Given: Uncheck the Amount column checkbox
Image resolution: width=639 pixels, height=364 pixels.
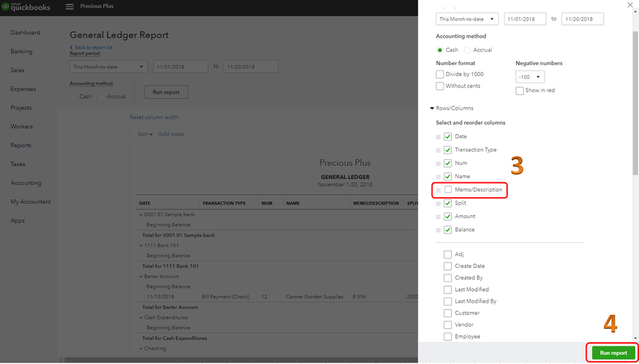Looking at the screenshot, I should point(448,216).
